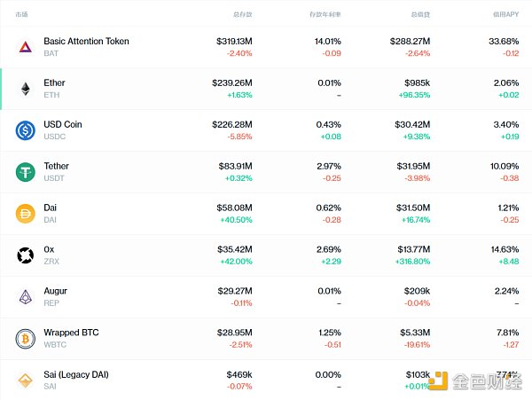Screen dimensions: 532x400
Task: Click the $469k Sai supply value
Action: pyautogui.click(x=239, y=375)
